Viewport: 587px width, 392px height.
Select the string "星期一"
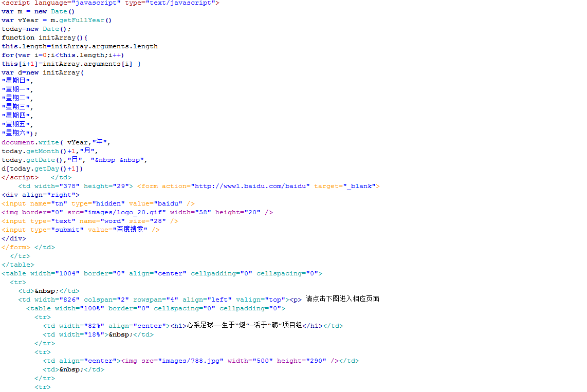[x=16, y=89]
